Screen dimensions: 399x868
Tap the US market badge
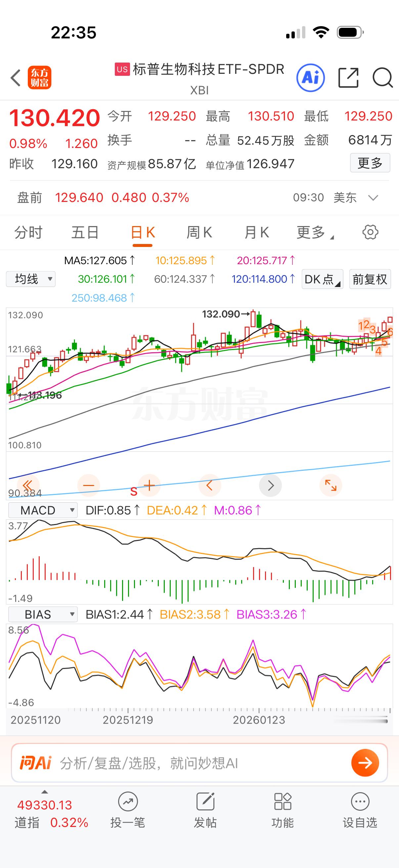(x=122, y=69)
